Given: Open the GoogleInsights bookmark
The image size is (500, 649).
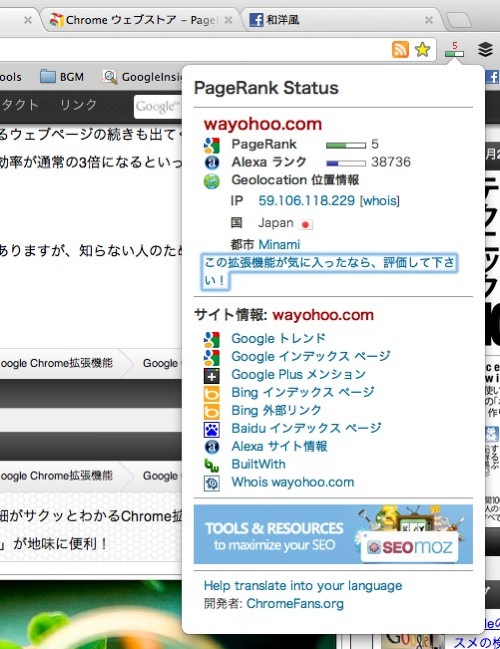Looking at the screenshot, I should pos(143,77).
